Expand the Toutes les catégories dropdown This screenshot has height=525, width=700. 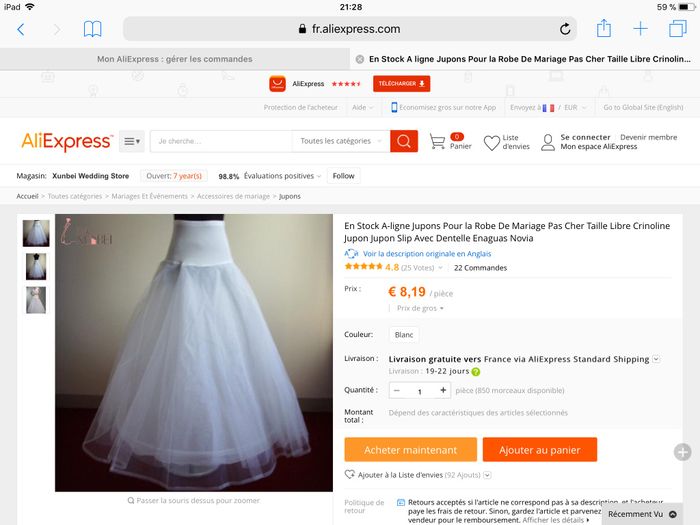341,141
